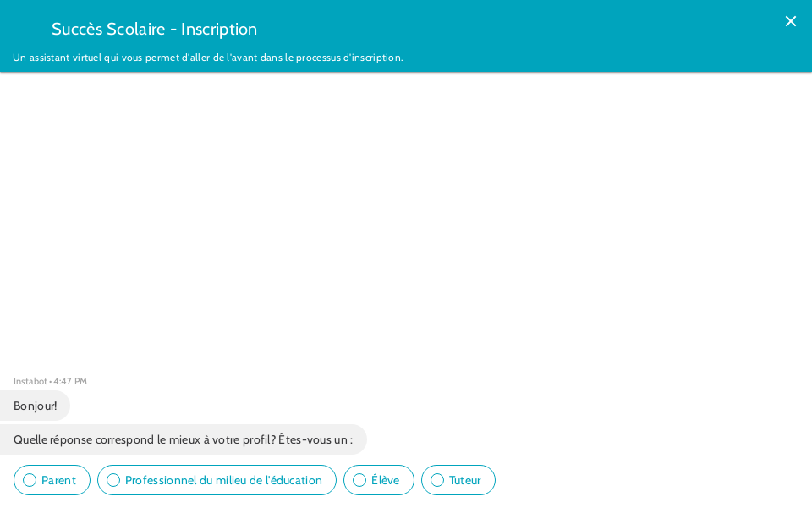Screen dimensions: 812x508
Task: Click the "Bonjour!" message bubble
Action: [35, 406]
